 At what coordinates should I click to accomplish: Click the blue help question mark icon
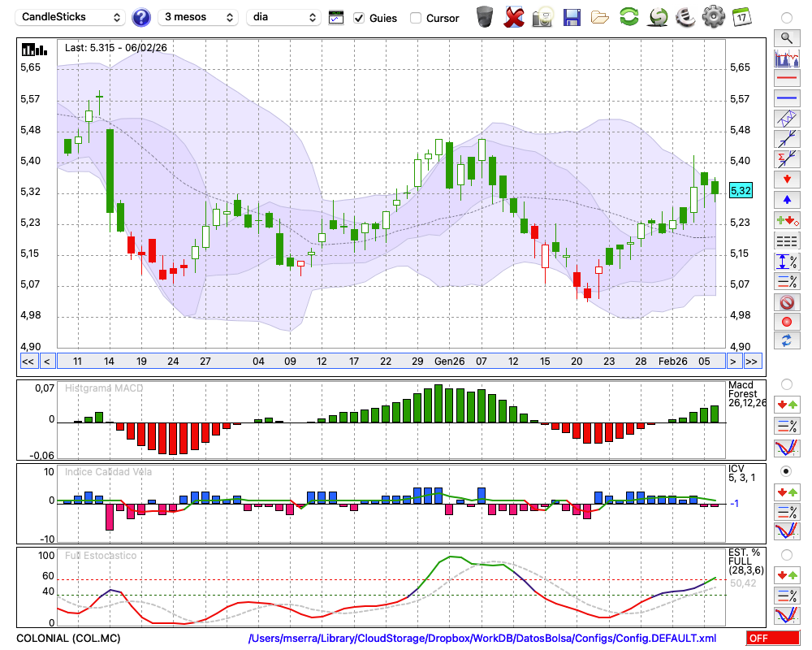[x=141, y=17]
